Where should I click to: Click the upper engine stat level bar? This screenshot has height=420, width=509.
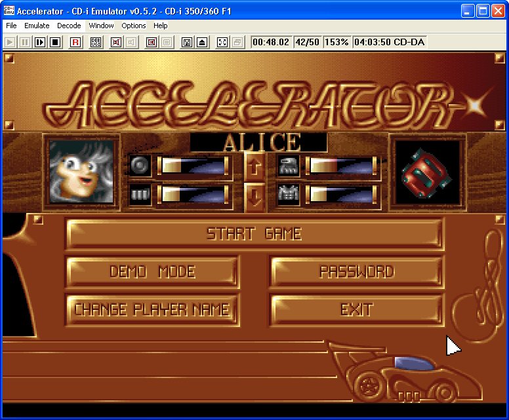[342, 166]
